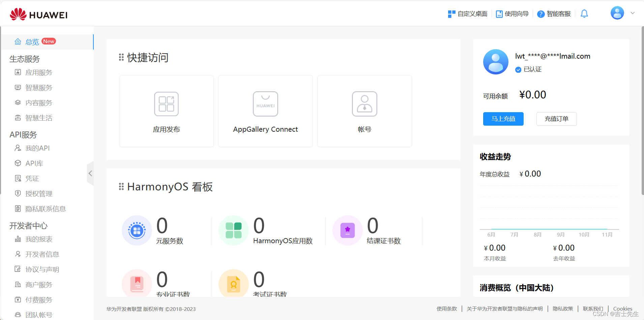
Task: Click the 专业证书数 red icon
Action: point(137,283)
